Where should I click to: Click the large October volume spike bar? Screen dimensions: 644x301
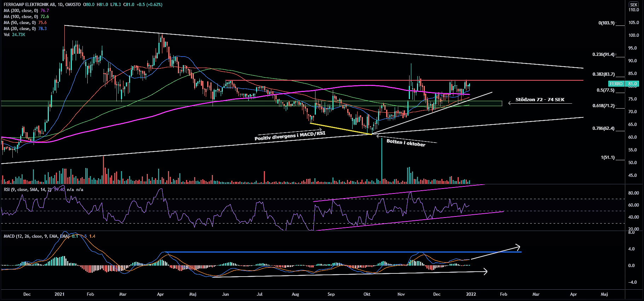(382, 161)
